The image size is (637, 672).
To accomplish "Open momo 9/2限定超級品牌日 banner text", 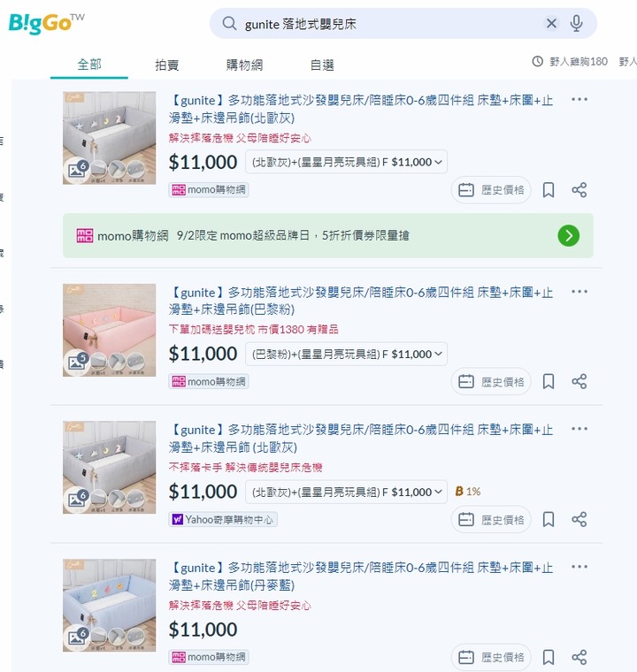I will pos(293,236).
